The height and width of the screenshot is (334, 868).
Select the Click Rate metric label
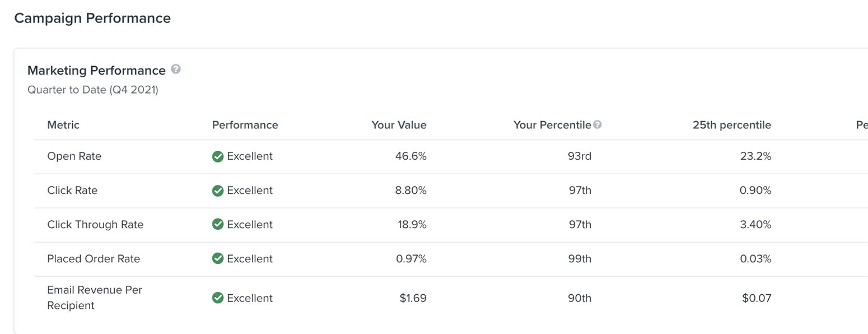72,191
